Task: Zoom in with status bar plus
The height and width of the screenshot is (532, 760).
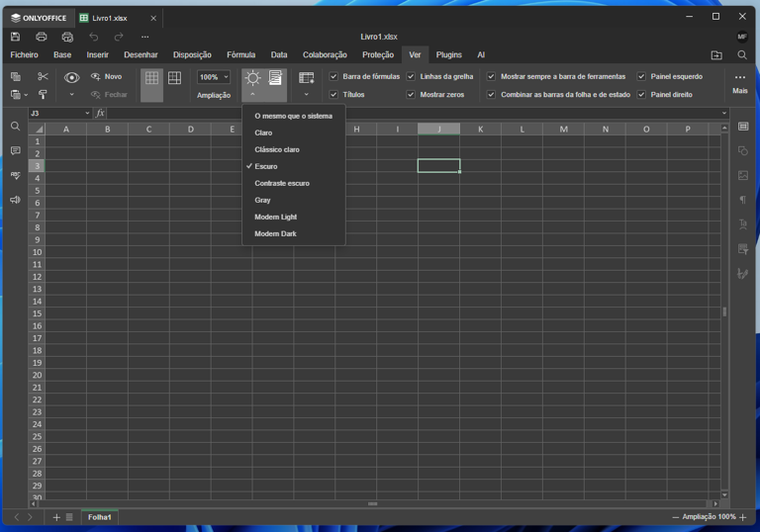Action: coord(743,517)
